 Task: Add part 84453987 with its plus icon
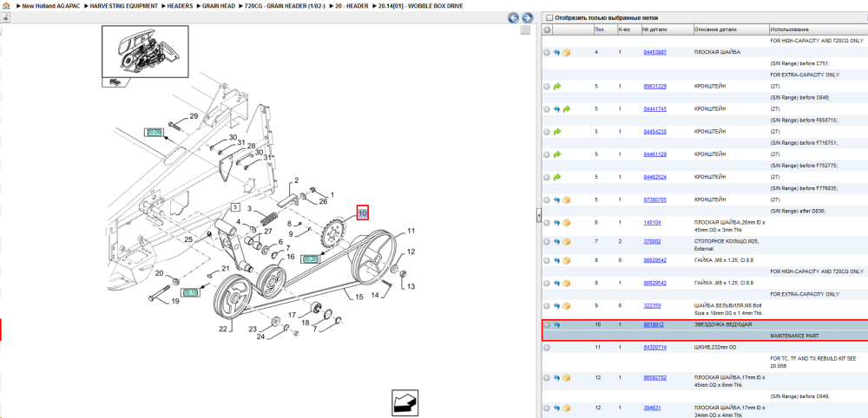tap(547, 53)
